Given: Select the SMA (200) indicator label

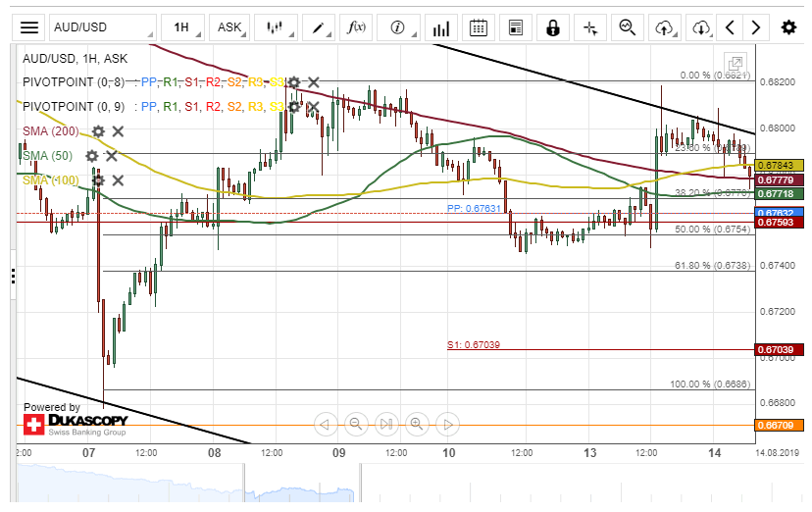Looking at the screenshot, I should (51, 131).
